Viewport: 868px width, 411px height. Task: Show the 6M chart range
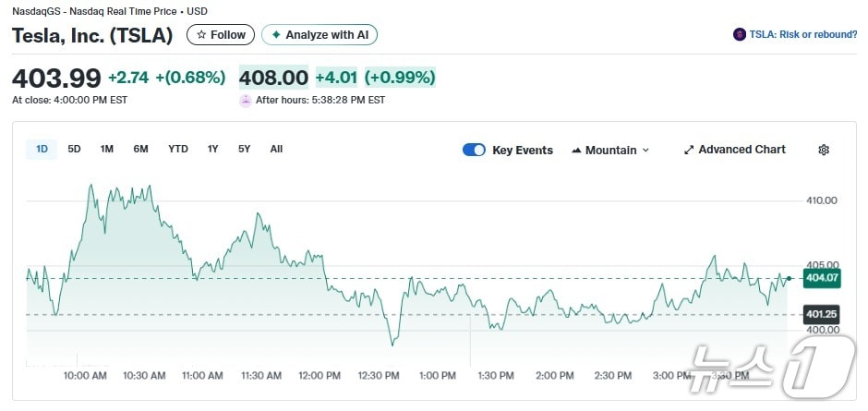140,149
